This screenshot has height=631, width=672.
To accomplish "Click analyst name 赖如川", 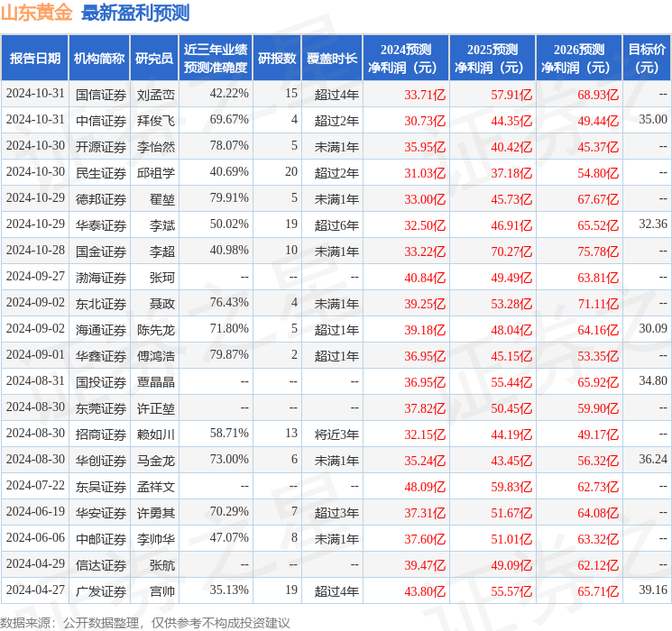I will click(156, 434).
